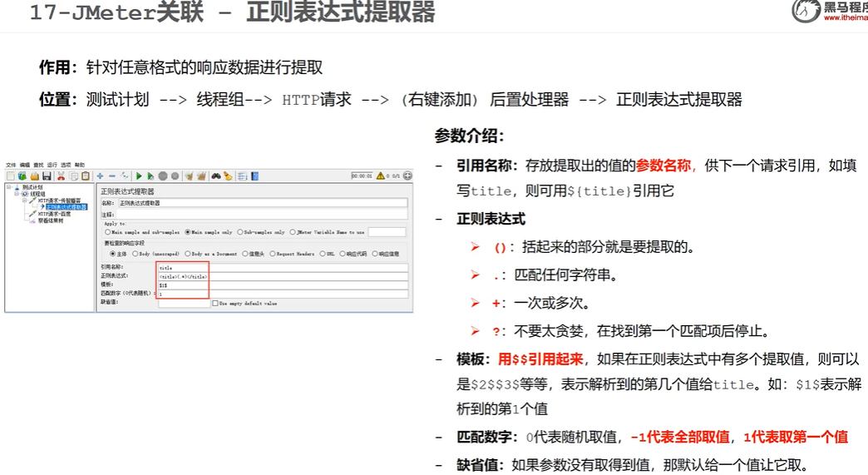Click the yellow warning triangle icon

380,176
